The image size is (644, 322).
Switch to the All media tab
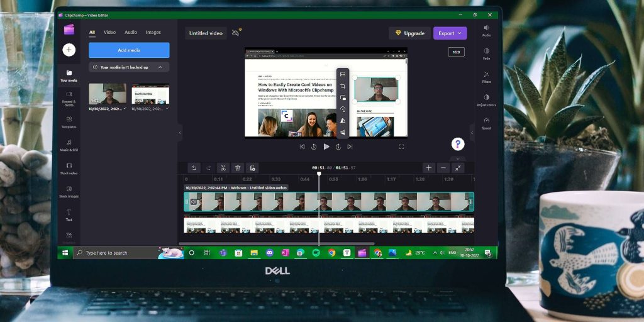[92, 33]
